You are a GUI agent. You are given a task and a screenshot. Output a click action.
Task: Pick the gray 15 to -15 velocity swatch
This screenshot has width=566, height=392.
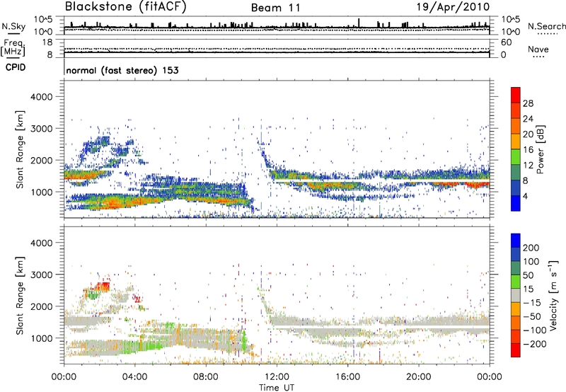516,295
